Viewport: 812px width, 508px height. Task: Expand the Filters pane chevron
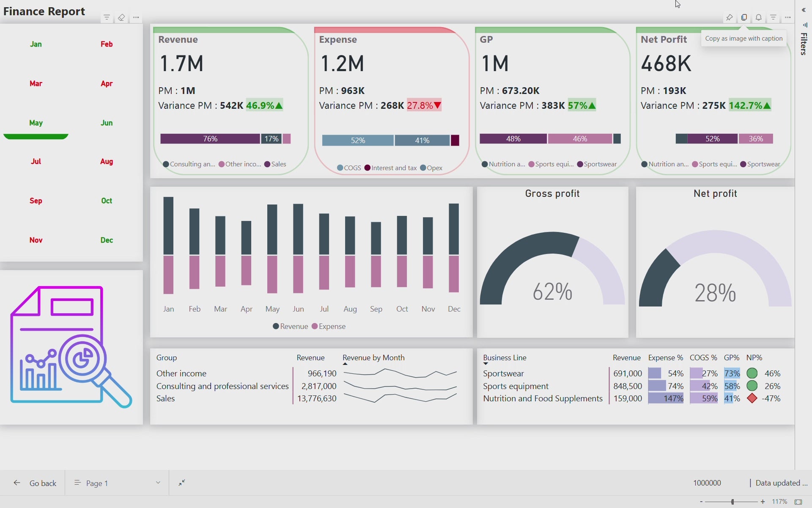coord(804,10)
